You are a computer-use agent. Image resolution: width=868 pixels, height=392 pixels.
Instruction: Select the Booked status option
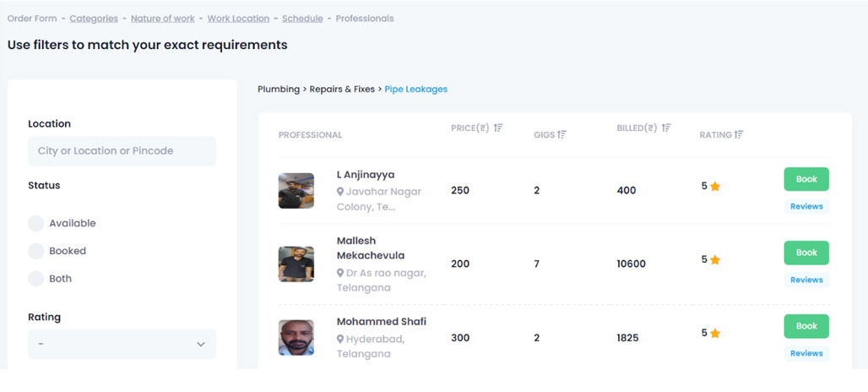35,251
